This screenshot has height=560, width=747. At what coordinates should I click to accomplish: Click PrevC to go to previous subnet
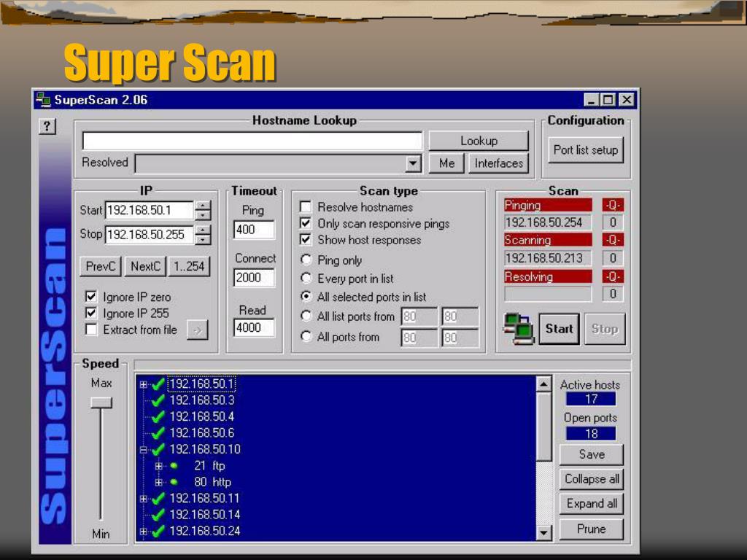coord(101,266)
